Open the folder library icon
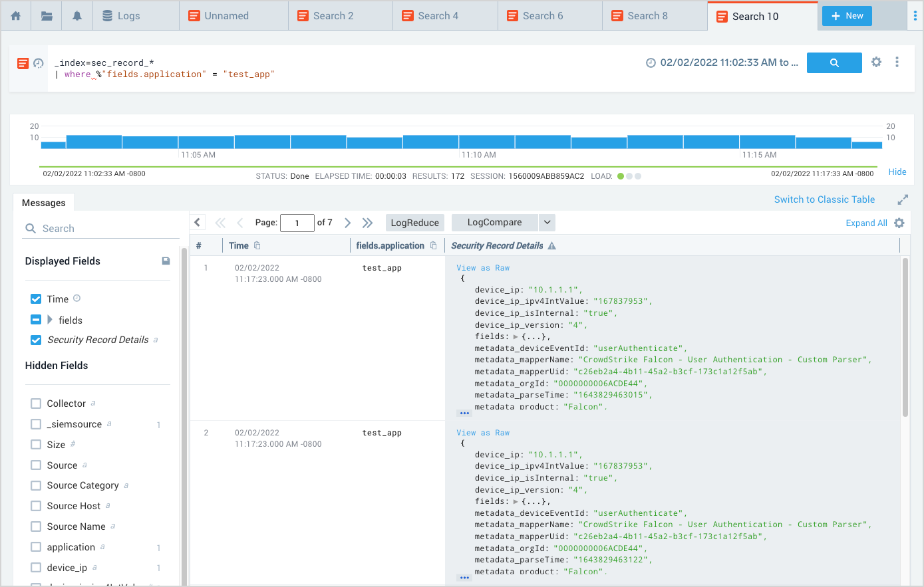The width and height of the screenshot is (924, 587). pos(47,16)
